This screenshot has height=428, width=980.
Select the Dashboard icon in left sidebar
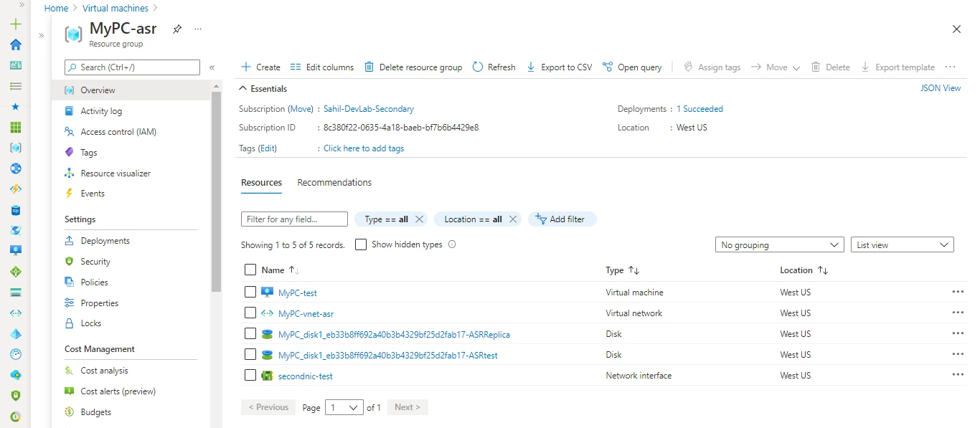(x=15, y=65)
